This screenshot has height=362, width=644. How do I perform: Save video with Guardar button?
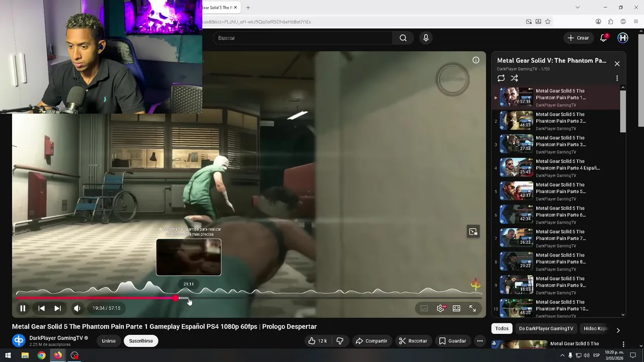pos(452,341)
